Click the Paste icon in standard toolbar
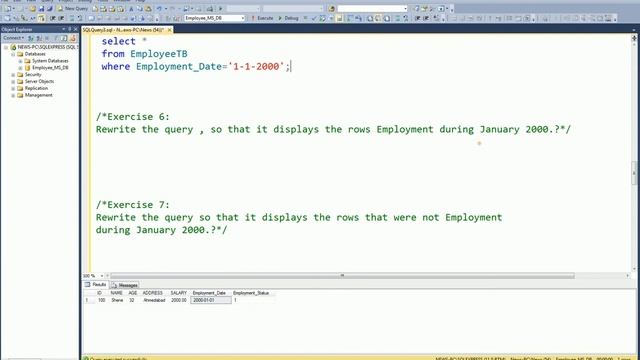Screen dimensions: 640x360 [x=148, y=9]
